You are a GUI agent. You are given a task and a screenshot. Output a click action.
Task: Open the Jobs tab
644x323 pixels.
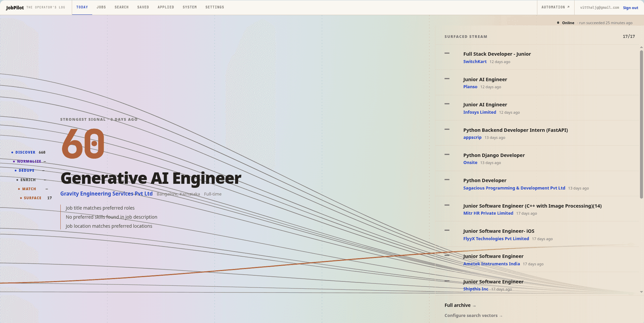coord(101,7)
